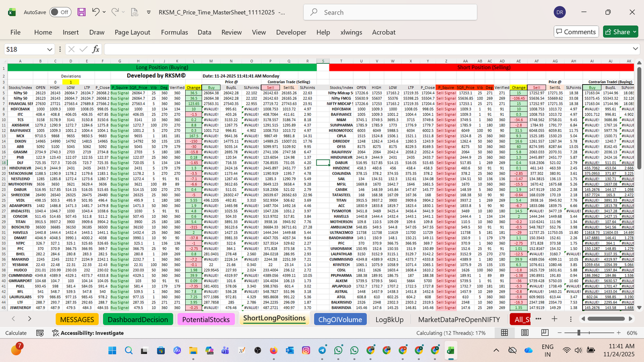Screen dimensions: 644x362
Task: Click the Comments button
Action: click(575, 32)
